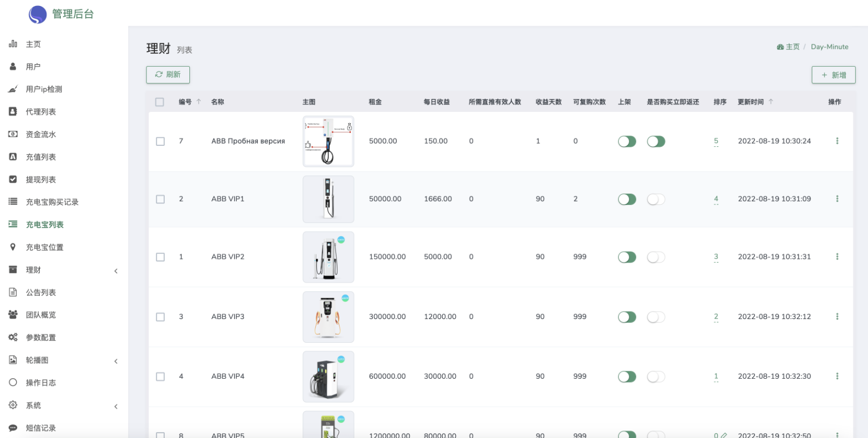
Task: Click the 提现列表 checkmark icon
Action: [13, 179]
